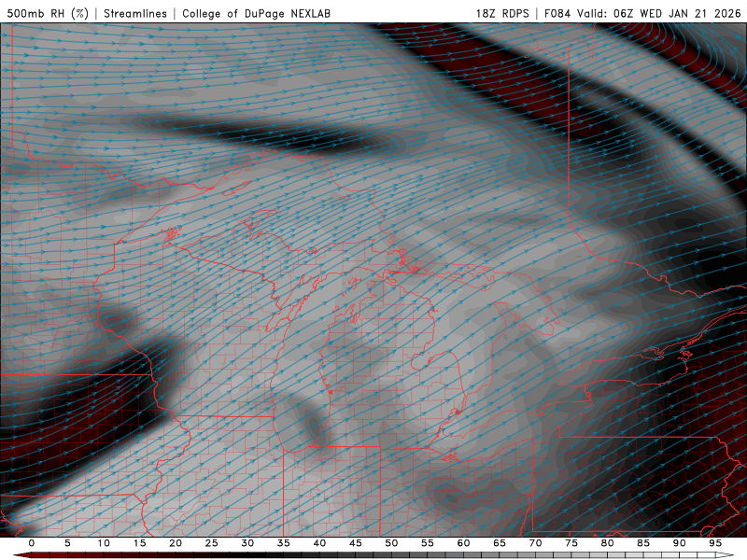747x560 pixels.
Task: Click the colorbar label '15'
Action: (139, 543)
